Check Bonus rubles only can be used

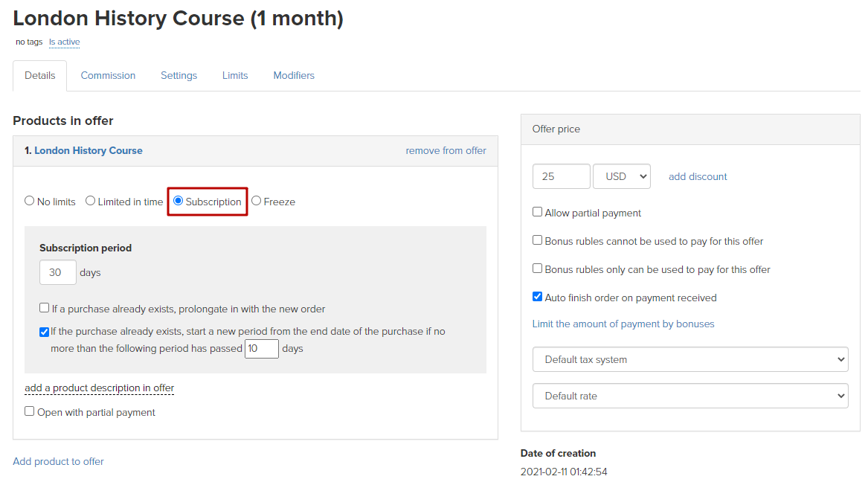pyautogui.click(x=537, y=269)
